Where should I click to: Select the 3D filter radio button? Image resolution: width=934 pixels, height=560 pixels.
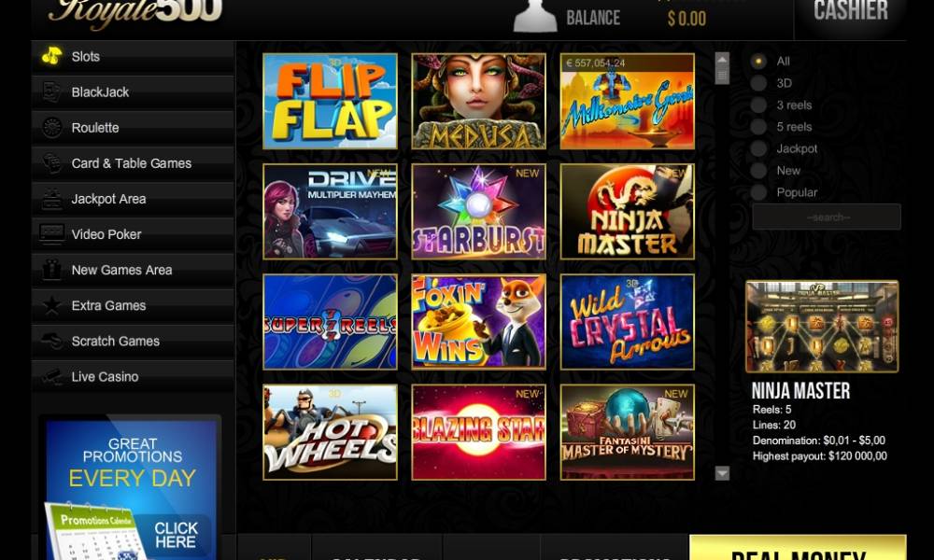(758, 83)
